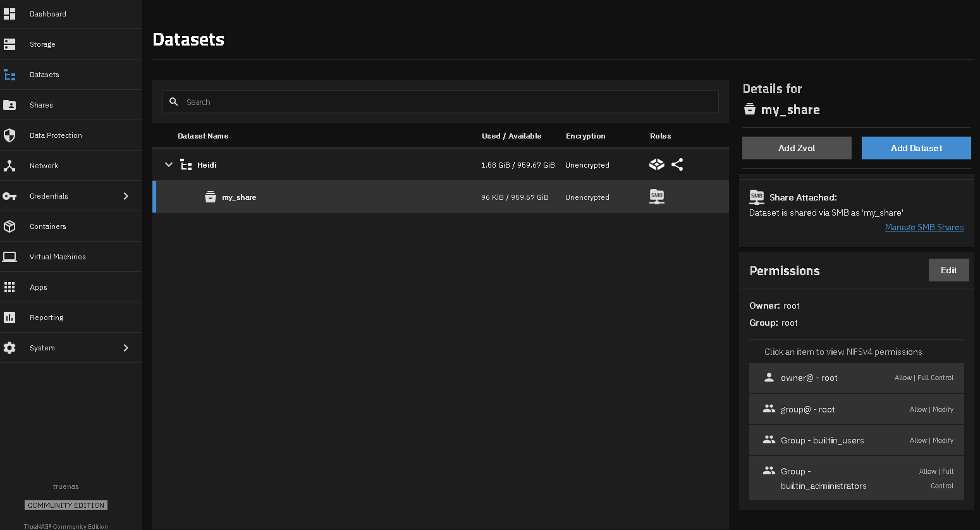The height and width of the screenshot is (530, 980).
Task: Click the SMB icon beside Share Attached
Action: (757, 197)
